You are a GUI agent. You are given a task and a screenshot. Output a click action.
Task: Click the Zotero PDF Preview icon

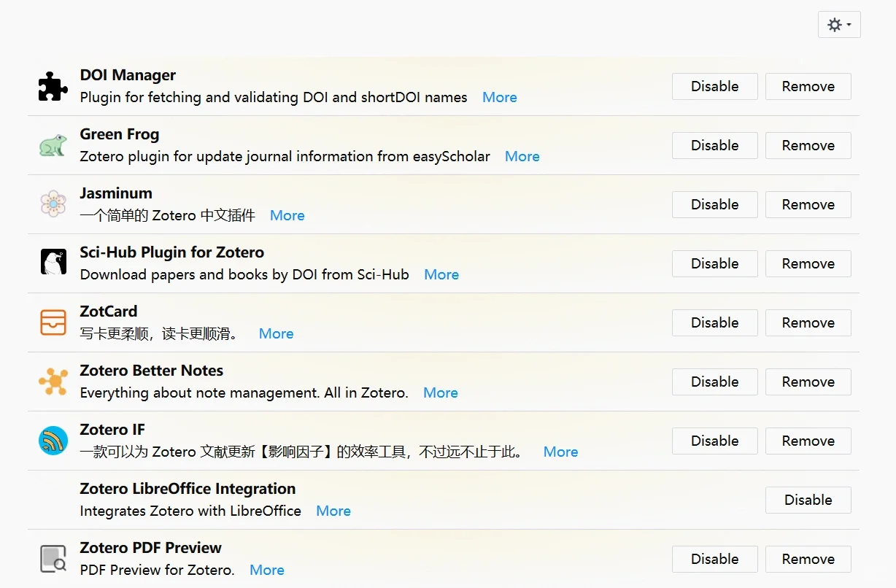tap(53, 559)
